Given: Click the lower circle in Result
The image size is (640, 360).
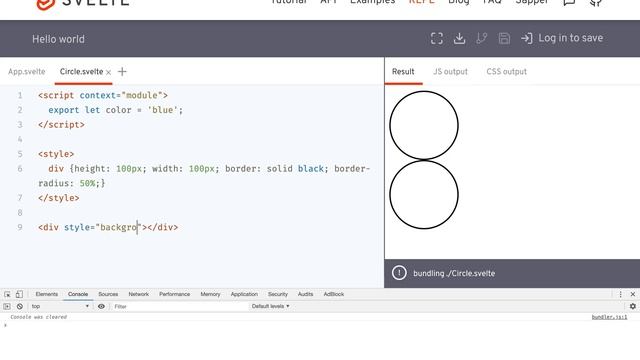Looking at the screenshot, I should [x=424, y=195].
